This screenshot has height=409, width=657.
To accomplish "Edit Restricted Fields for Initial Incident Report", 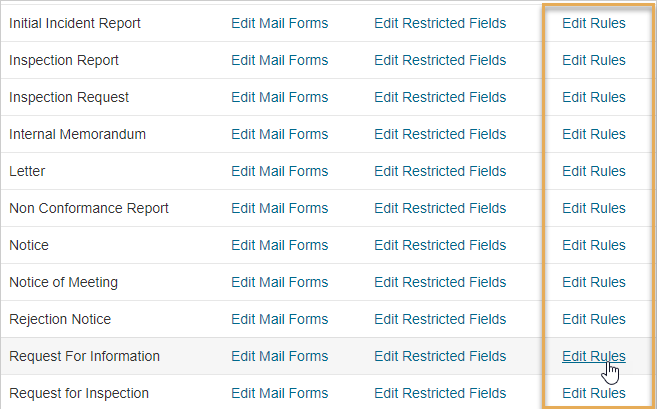I will click(x=440, y=23).
